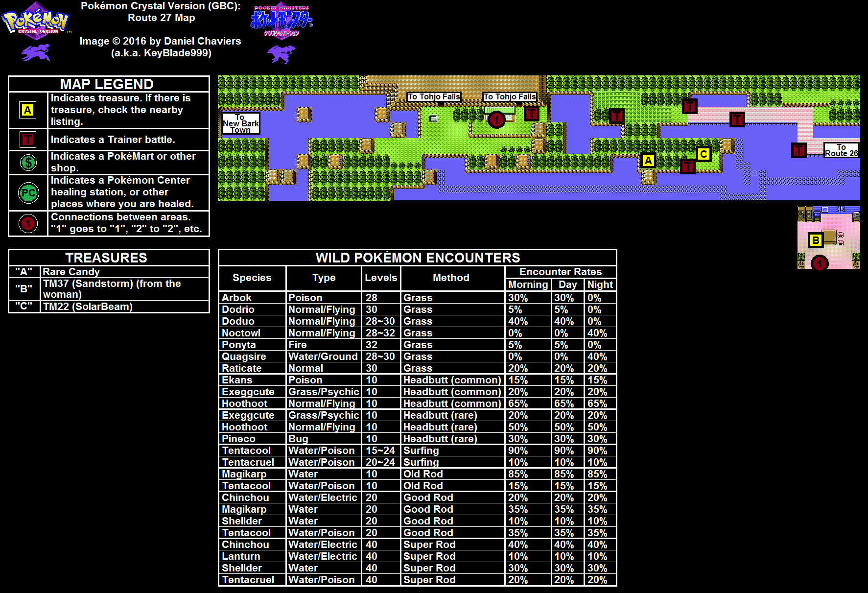Screen dimensions: 868x593
Task: Click treasure marker C on the route map
Action: pos(704,154)
